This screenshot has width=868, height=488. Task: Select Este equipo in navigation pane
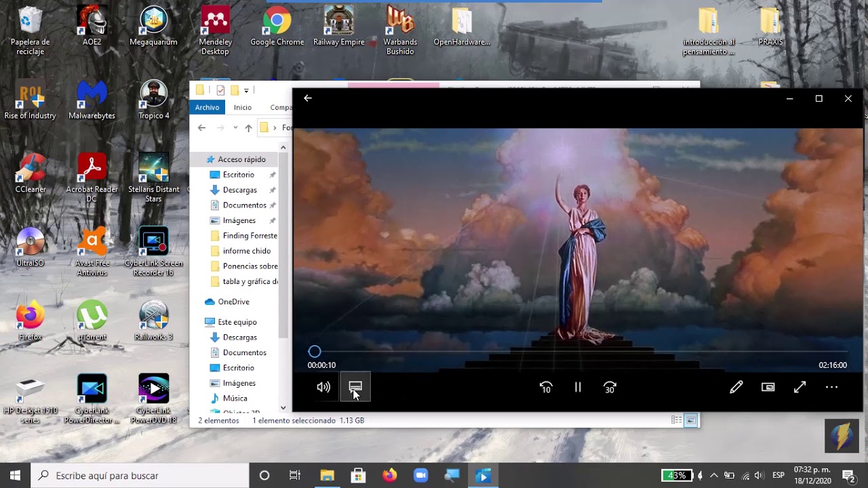237,322
